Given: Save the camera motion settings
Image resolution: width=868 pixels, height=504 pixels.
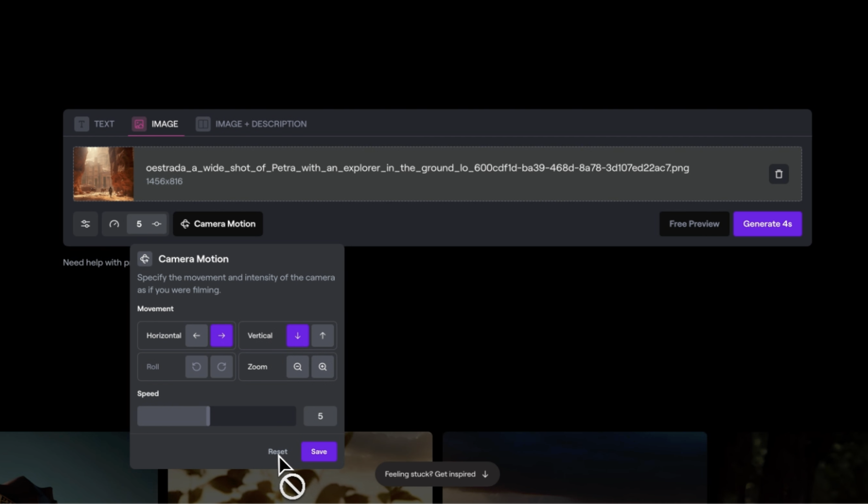Looking at the screenshot, I should [319, 452].
